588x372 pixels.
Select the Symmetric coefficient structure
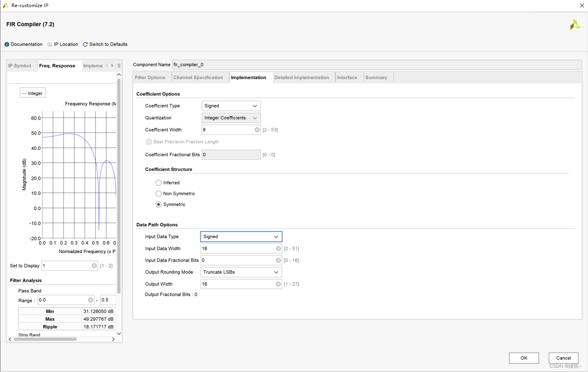coord(158,205)
